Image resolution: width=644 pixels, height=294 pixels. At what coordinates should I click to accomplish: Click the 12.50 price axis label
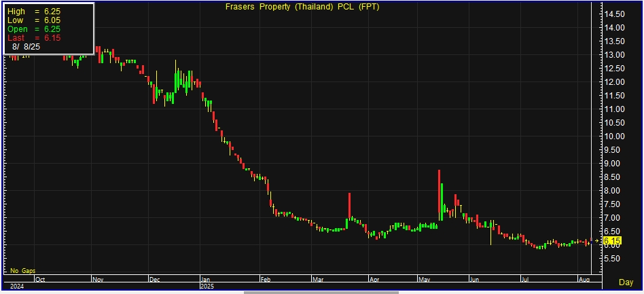[614, 69]
